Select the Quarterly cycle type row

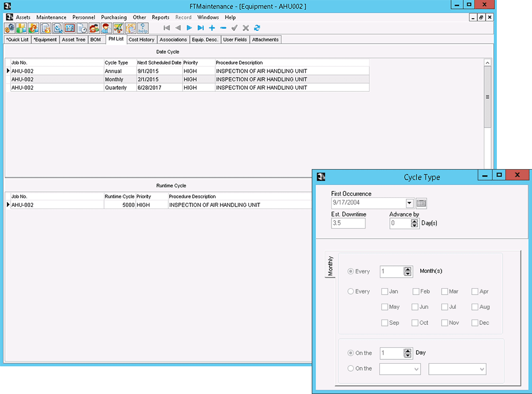190,88
